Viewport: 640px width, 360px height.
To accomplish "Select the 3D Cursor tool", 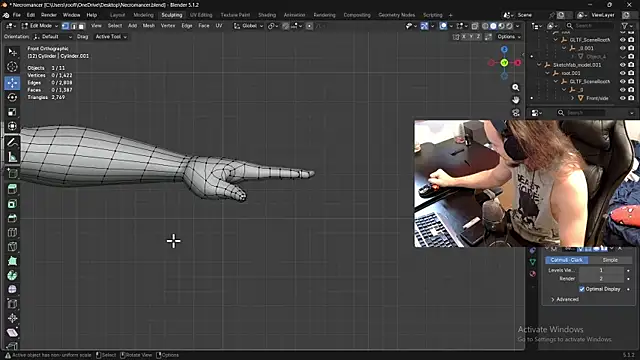I will click(12, 67).
